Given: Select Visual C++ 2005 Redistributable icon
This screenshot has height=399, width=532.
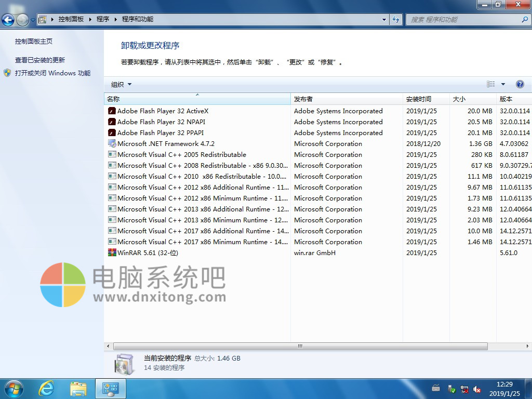Looking at the screenshot, I should point(112,154).
